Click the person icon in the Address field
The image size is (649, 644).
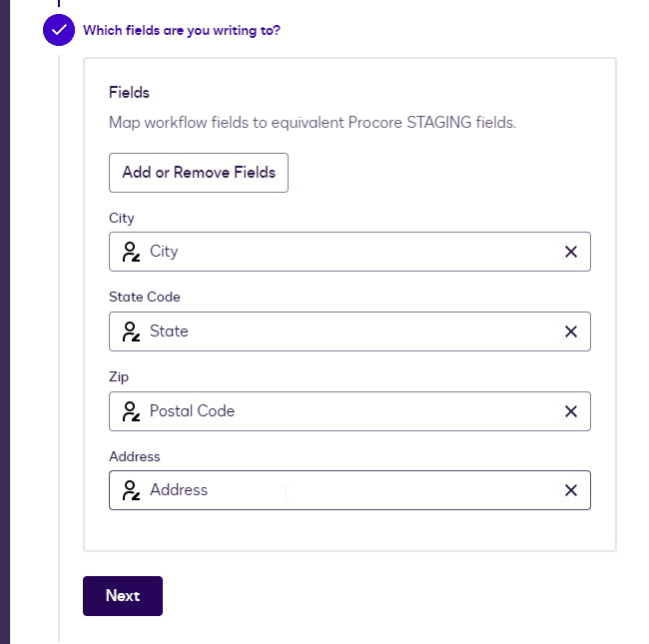130,490
